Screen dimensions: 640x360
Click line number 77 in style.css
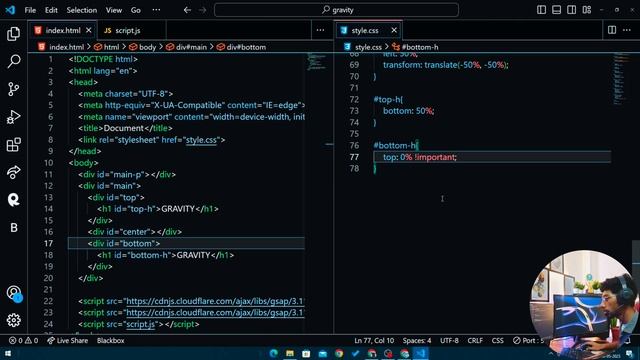(354, 157)
